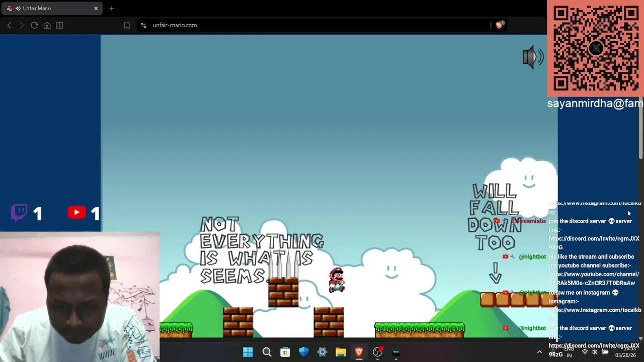Open the discord.com invite link in chat

(594, 243)
